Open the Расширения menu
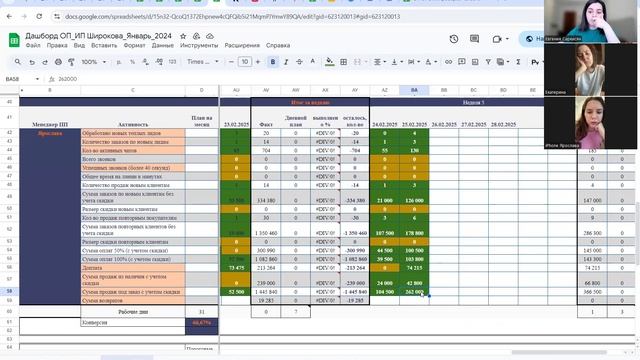 [242, 45]
